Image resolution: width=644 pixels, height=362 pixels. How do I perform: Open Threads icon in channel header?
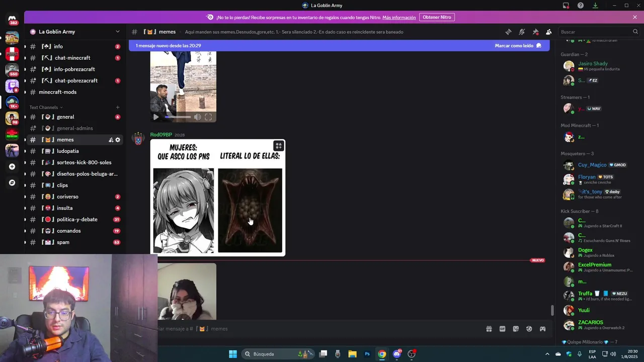click(508, 32)
